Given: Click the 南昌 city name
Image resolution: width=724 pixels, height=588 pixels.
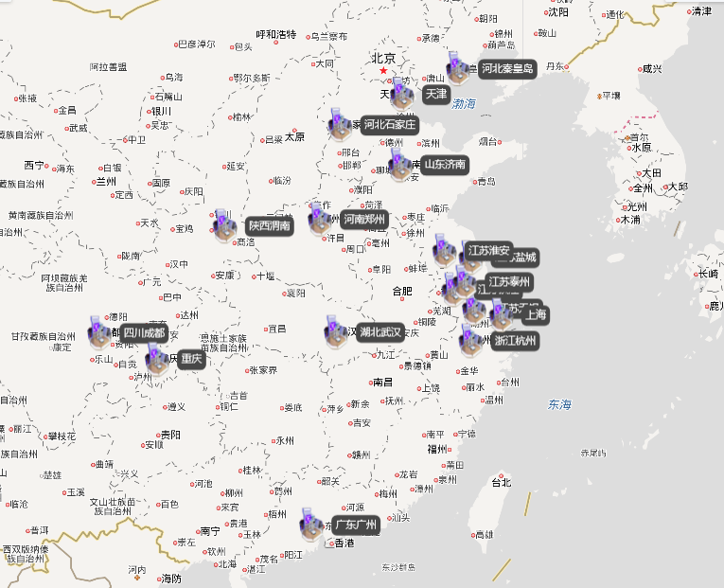Looking at the screenshot, I should (x=382, y=382).
